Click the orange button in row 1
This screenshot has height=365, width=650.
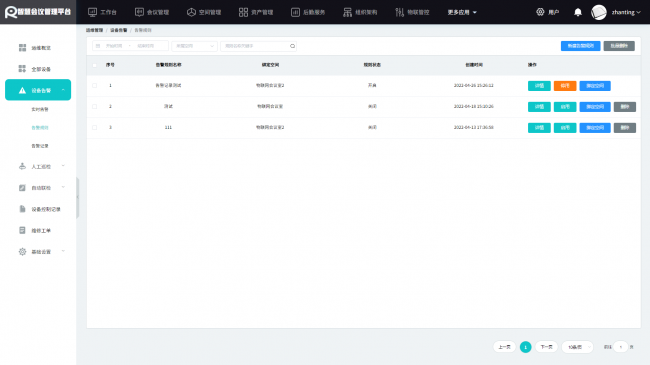click(565, 86)
